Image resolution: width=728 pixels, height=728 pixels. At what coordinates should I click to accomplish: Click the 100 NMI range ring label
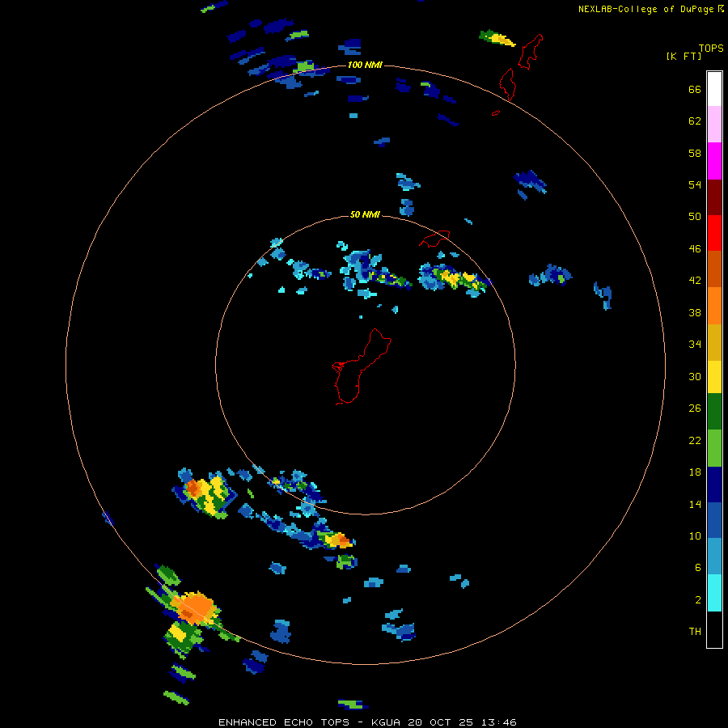[x=365, y=65]
